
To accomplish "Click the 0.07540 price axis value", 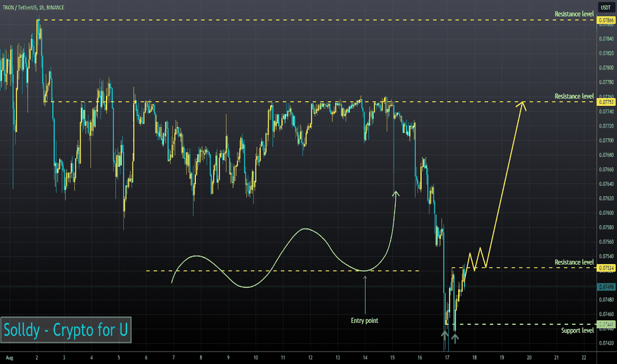I will [606, 256].
